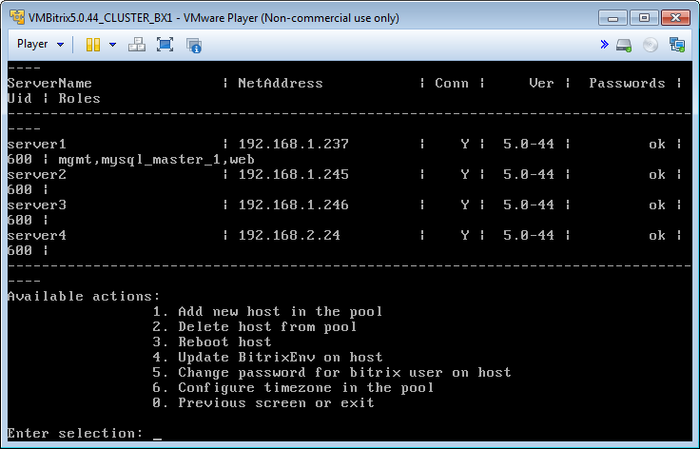
Task: Click roles text mgmt,mysql_master_1,web
Action: [x=156, y=160]
